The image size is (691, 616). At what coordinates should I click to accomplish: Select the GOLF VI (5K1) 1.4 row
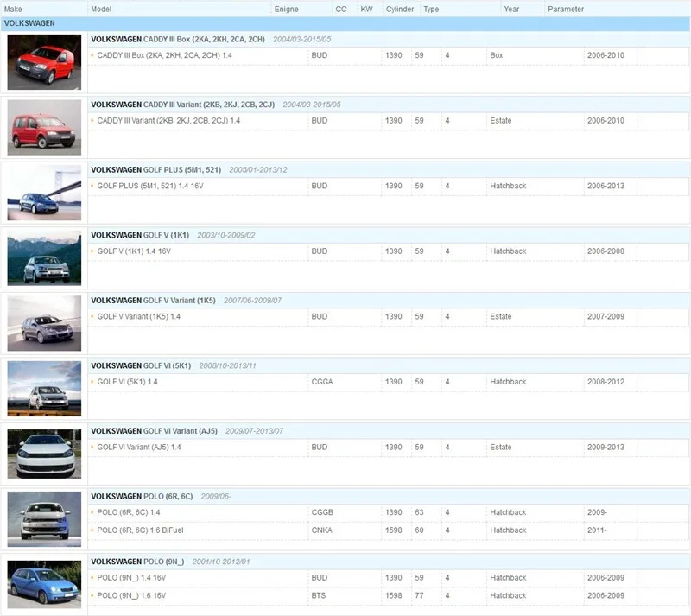[388, 382]
